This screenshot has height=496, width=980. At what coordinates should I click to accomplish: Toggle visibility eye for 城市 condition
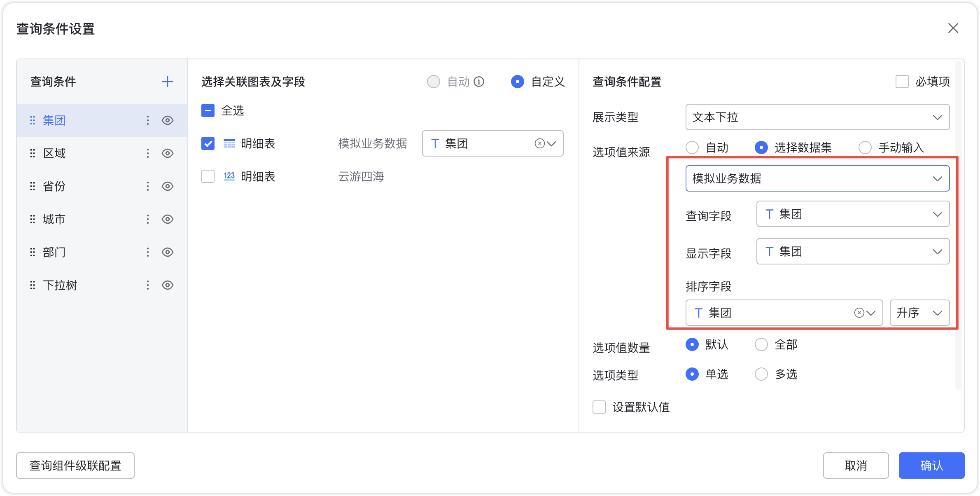tap(168, 219)
